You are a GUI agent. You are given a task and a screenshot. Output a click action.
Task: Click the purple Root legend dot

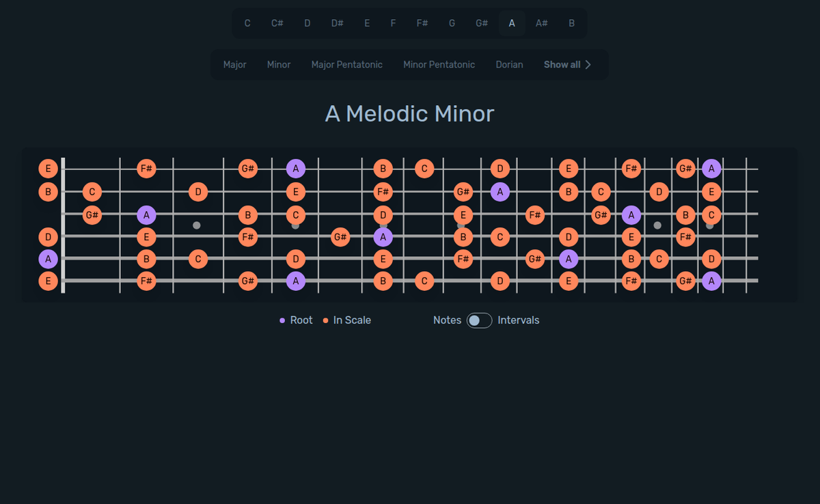click(283, 320)
